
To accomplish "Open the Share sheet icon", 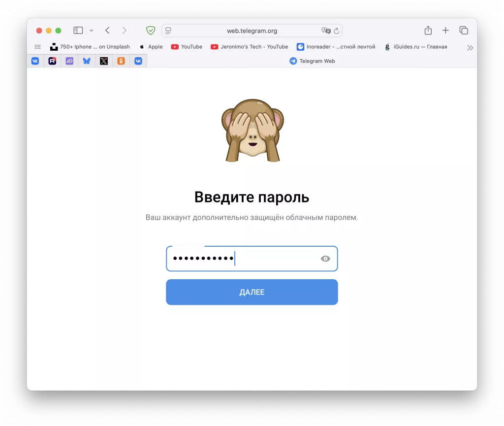I will click(428, 30).
